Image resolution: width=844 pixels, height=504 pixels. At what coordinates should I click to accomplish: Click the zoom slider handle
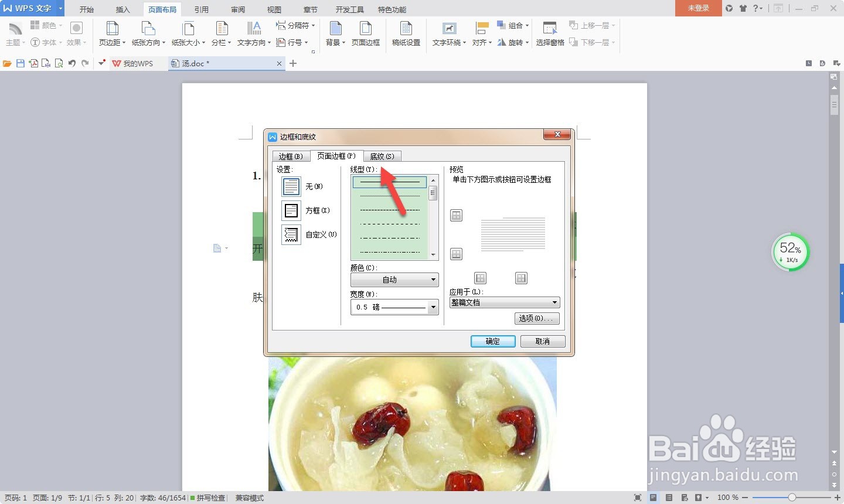tap(792, 497)
